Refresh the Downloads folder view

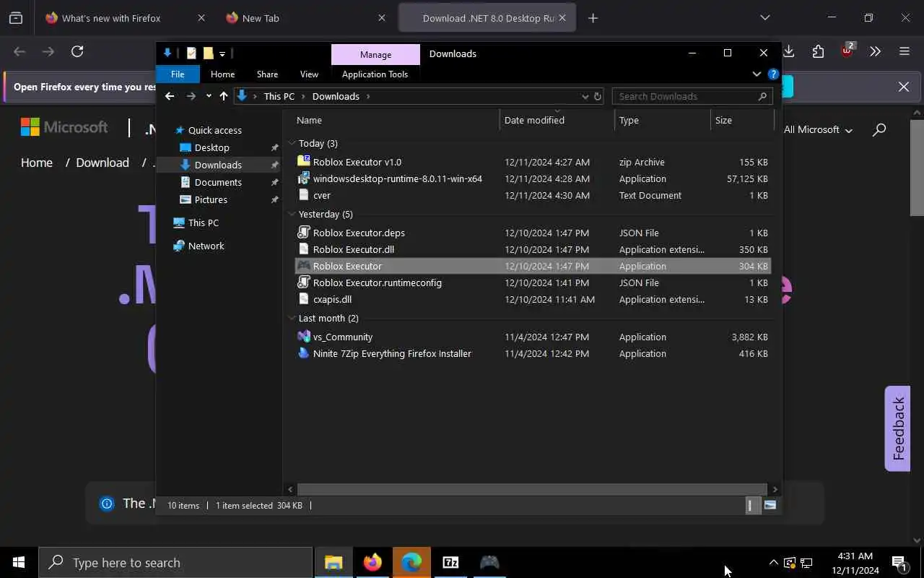tap(598, 96)
